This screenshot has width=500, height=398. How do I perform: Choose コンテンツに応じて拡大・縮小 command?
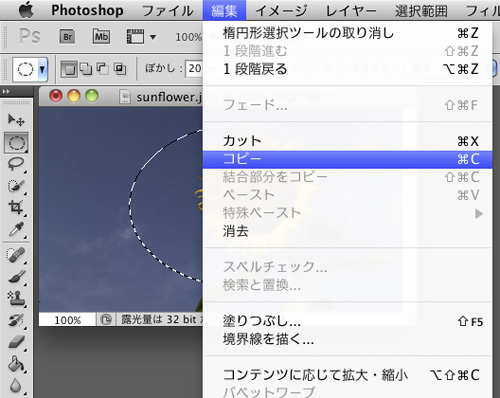[348, 375]
